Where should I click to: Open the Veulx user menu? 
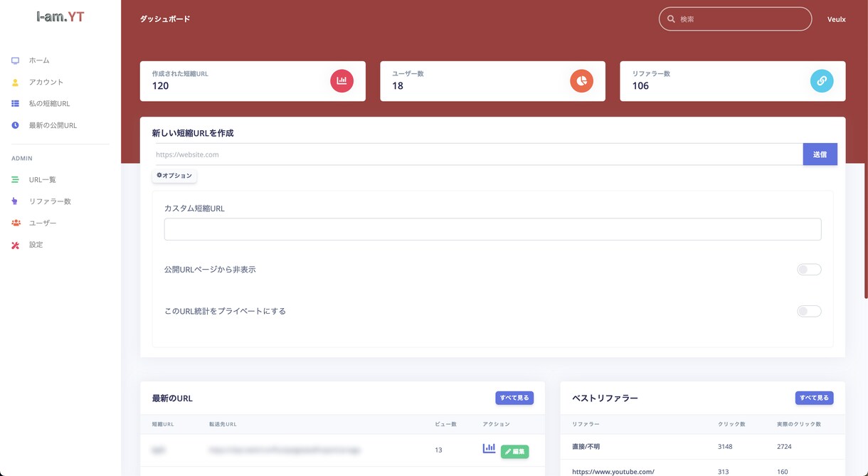[836, 19]
